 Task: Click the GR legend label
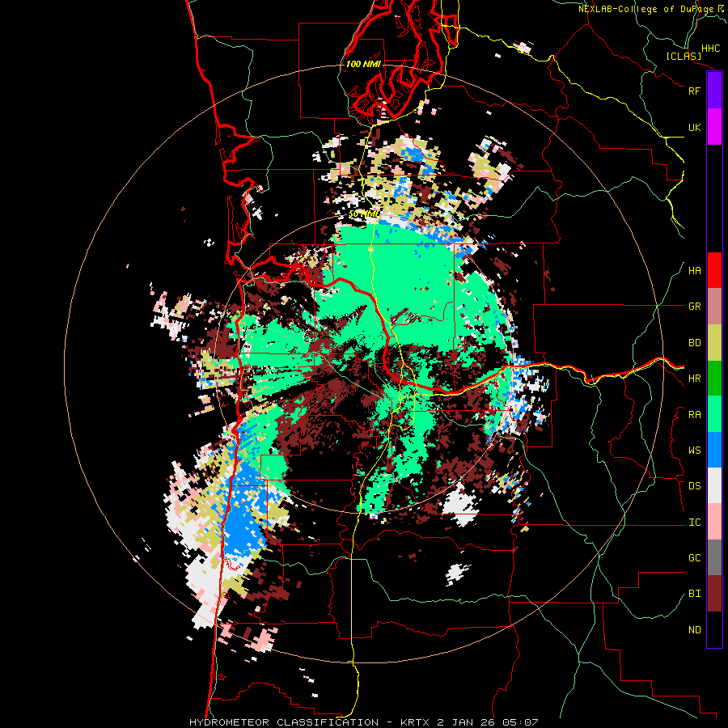pyautogui.click(x=694, y=307)
